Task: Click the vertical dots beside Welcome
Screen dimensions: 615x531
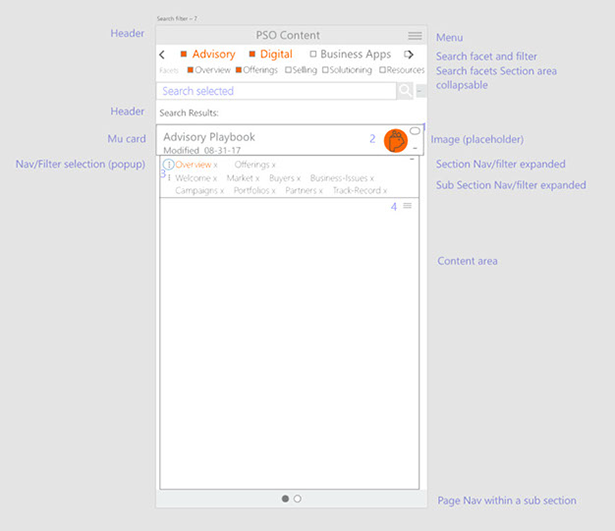Action: click(x=169, y=178)
